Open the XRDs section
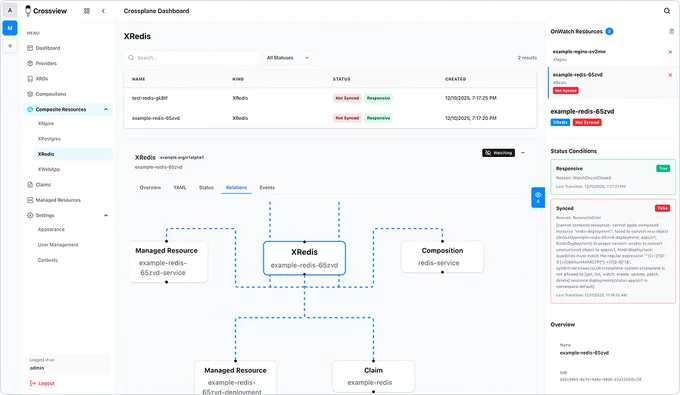Viewport: 680px width, 395px height. click(x=42, y=79)
